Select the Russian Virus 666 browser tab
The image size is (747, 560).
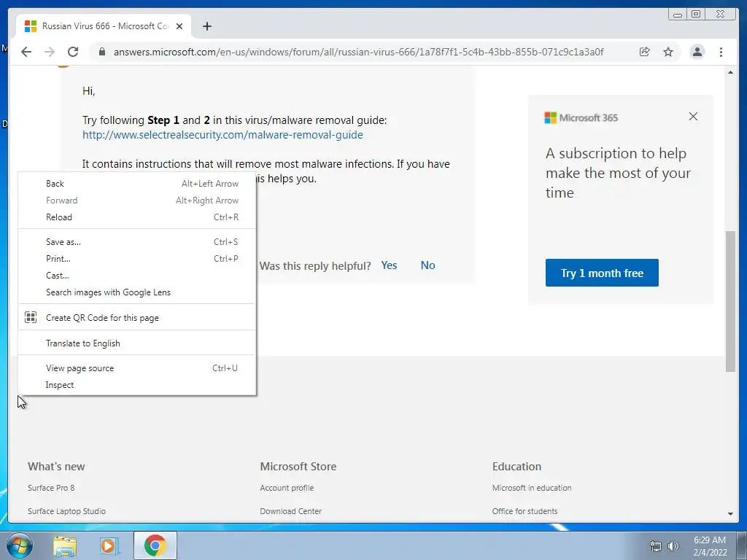(x=104, y=26)
